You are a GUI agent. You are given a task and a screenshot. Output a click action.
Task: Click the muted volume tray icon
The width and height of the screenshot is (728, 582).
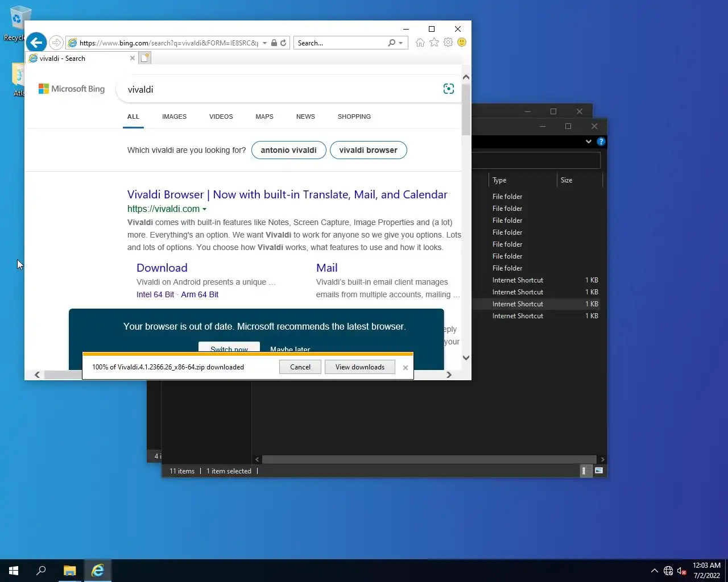(682, 571)
